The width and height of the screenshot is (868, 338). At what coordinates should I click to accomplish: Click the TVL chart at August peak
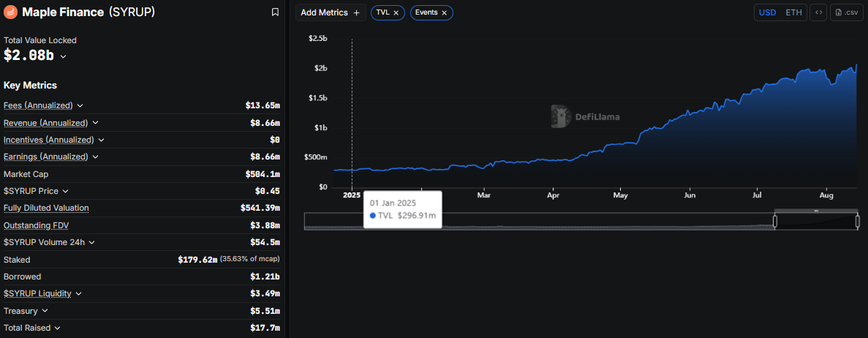pyautogui.click(x=856, y=65)
